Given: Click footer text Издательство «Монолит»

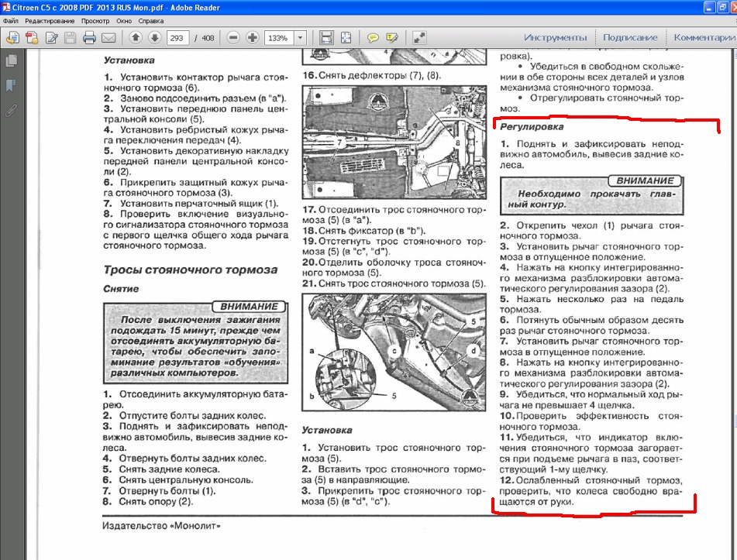Looking at the screenshot, I should click(161, 526).
